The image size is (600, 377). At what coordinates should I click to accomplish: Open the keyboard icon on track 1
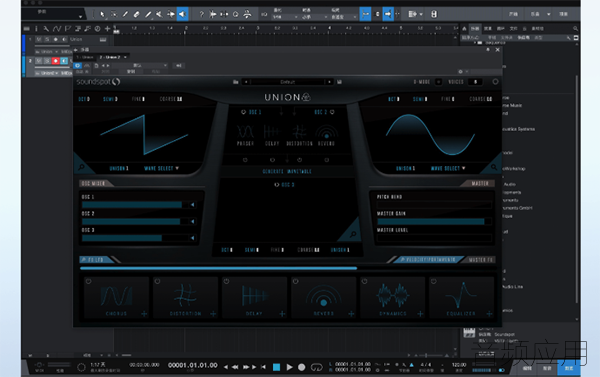click(103, 39)
